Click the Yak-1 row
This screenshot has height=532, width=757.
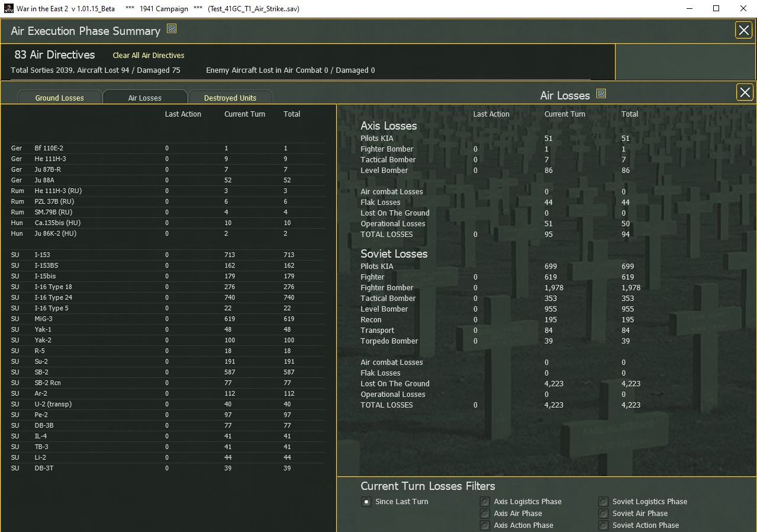167,330
